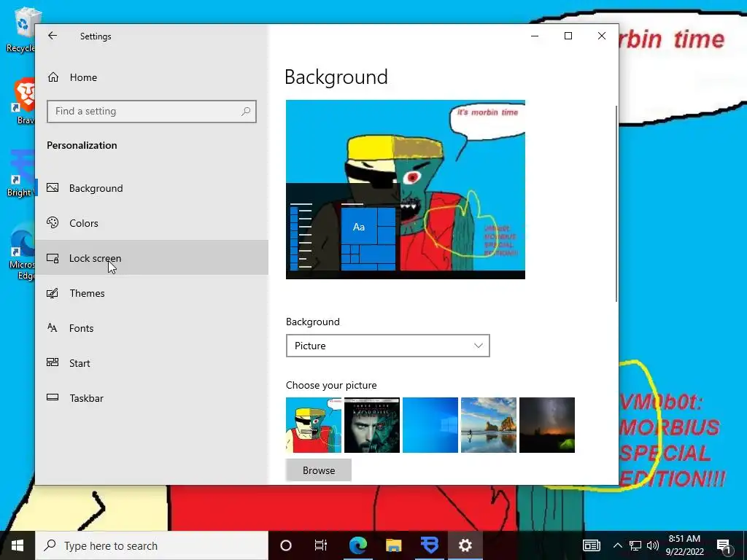Open News and interests taskbar icon

pos(591,545)
